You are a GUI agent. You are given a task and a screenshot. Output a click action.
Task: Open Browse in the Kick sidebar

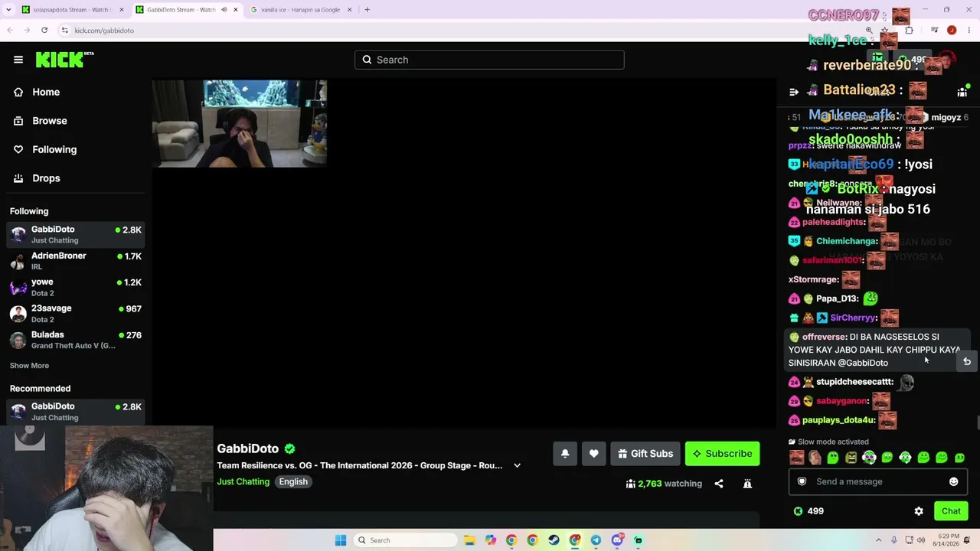click(49, 121)
